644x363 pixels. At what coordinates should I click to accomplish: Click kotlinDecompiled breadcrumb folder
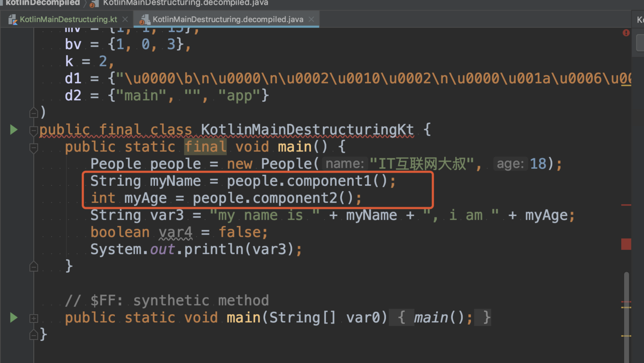[43, 3]
